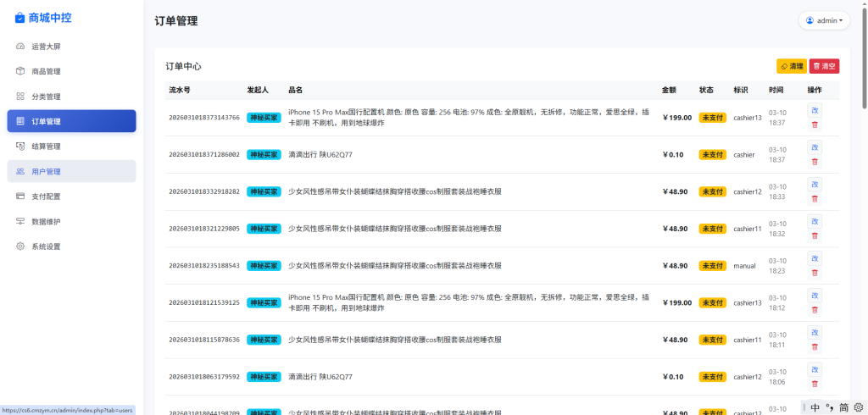Click the icon beside 数据维护
The height and width of the screenshot is (415, 868).
(x=20, y=221)
